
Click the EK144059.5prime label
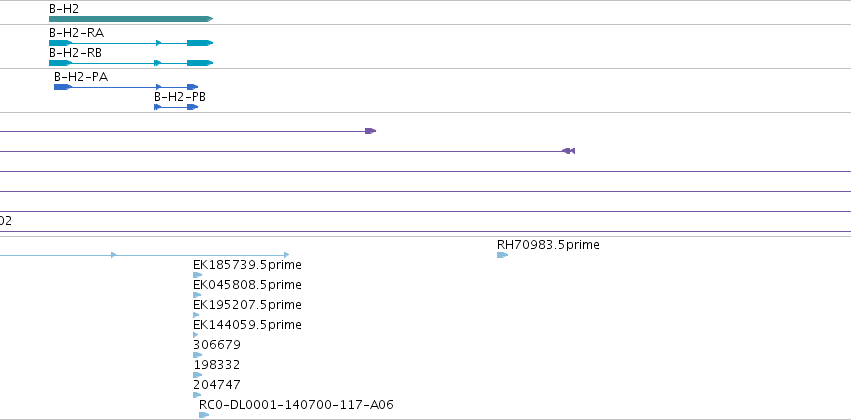pyautogui.click(x=247, y=325)
